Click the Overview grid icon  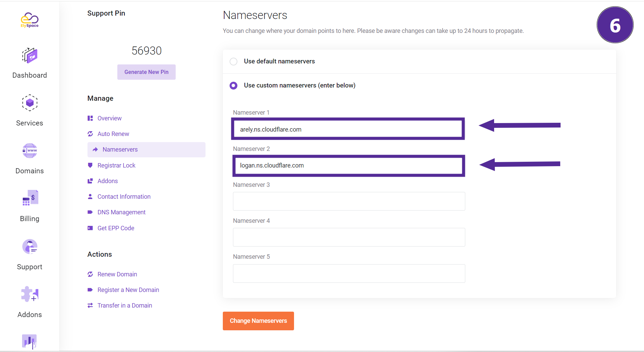tap(90, 118)
